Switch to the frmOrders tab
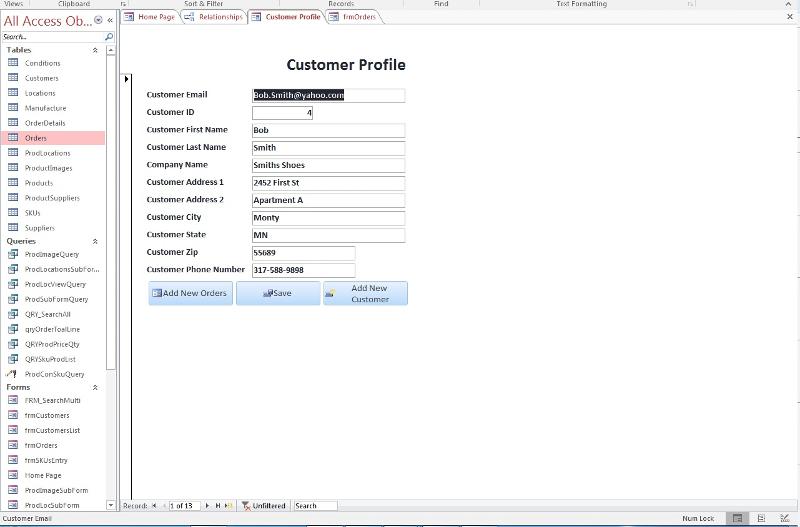The height and width of the screenshot is (527, 800). [x=353, y=17]
